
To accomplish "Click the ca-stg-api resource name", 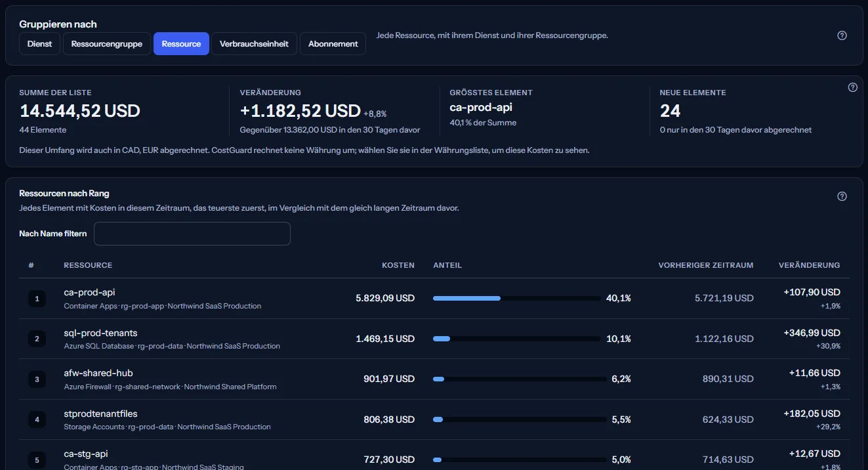I will 86,454.
